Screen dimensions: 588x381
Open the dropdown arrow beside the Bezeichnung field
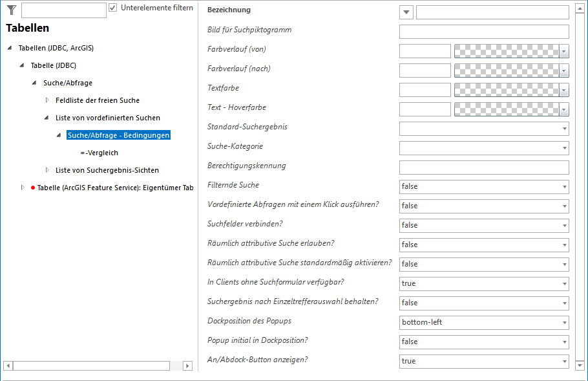(406, 12)
